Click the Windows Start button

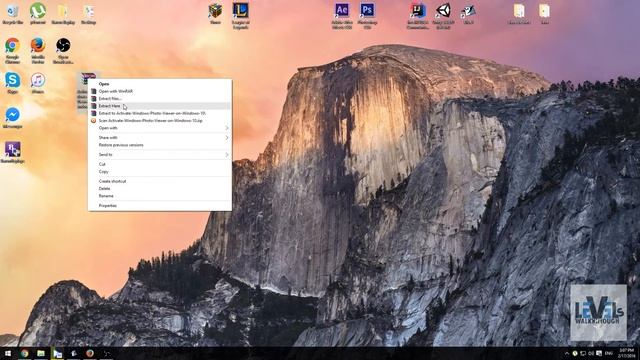tap(8, 353)
